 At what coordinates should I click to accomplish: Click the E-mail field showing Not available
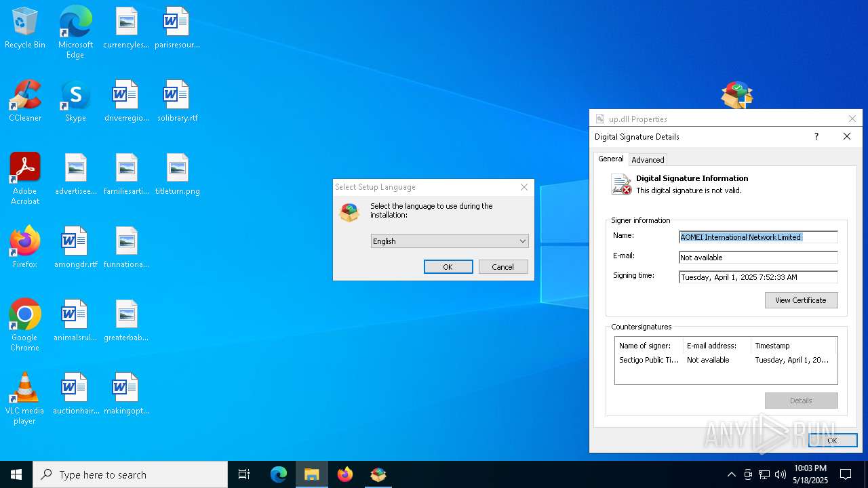click(x=758, y=258)
